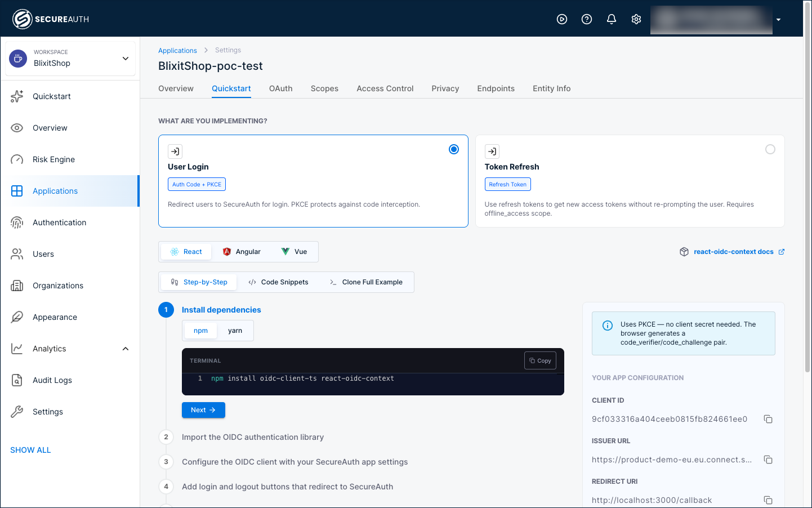Click the Token Refresh arrow icon
This screenshot has width=812, height=508.
[x=492, y=151]
